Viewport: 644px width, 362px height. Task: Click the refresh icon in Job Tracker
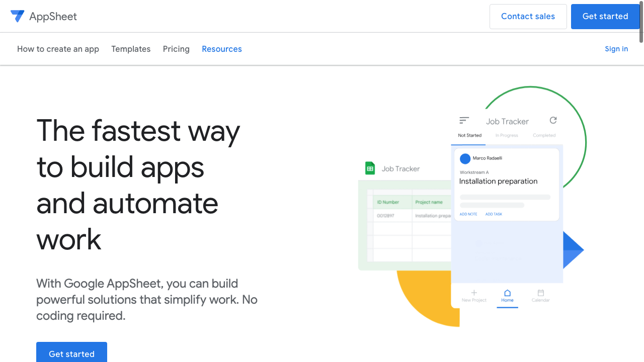(x=552, y=120)
